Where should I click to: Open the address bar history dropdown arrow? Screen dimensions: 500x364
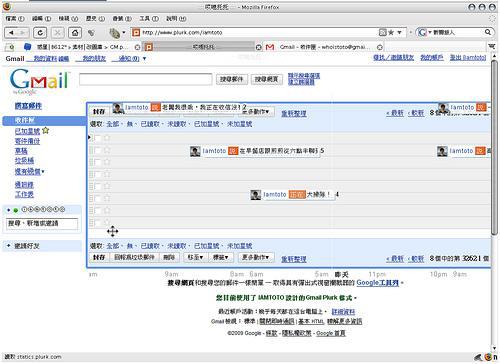click(399, 32)
